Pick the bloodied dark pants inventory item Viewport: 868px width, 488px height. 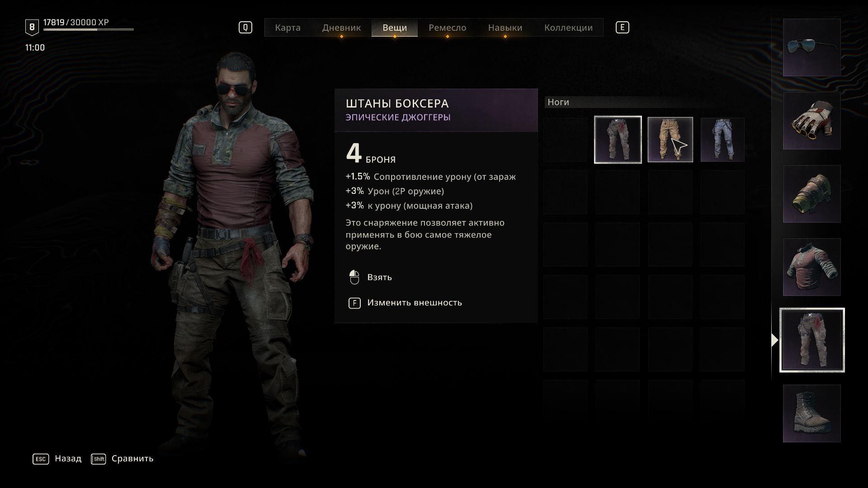pos(618,140)
